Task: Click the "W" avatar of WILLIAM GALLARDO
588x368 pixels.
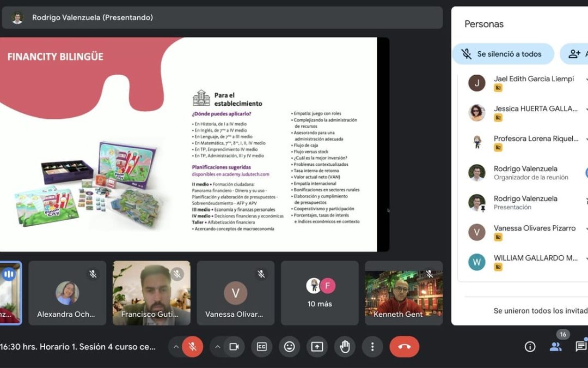Action: (x=476, y=262)
